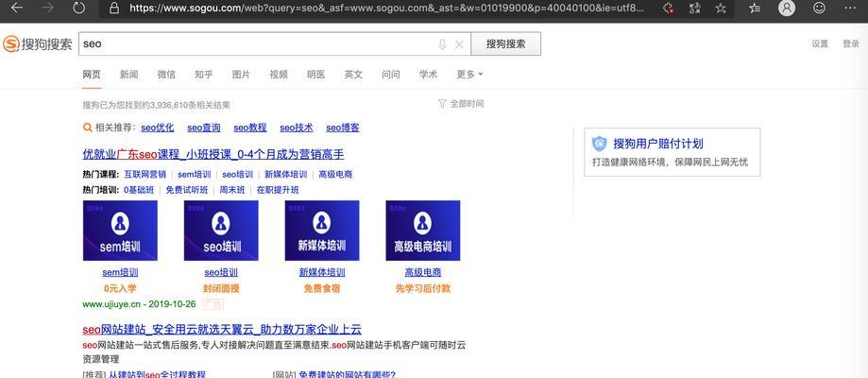Click the 高级电商培训 image thumbnail
The image size is (868, 378).
[423, 231]
